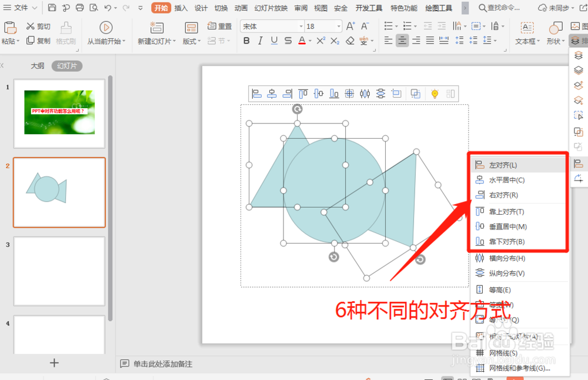
Task: Click the increase font size A+ icon
Action: [350, 26]
